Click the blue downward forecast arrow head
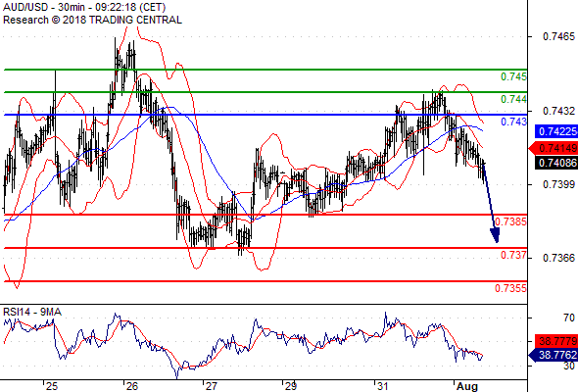The width and height of the screenshot is (578, 392). tap(495, 235)
